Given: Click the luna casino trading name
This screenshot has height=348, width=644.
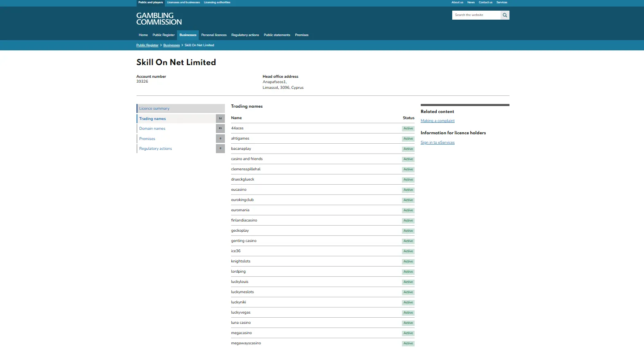Looking at the screenshot, I should pos(241,323).
